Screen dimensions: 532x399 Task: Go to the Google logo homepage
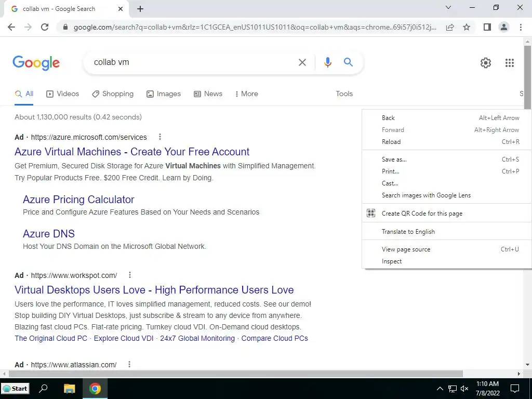[36, 63]
